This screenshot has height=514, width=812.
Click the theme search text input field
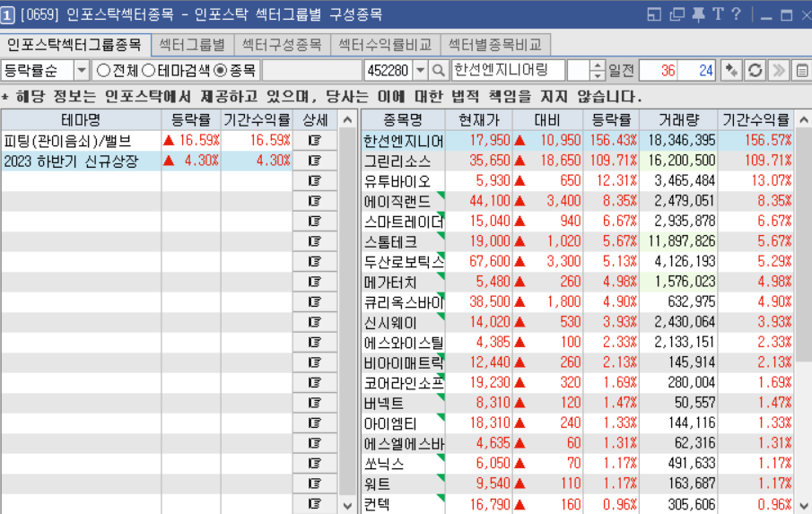click(311, 70)
